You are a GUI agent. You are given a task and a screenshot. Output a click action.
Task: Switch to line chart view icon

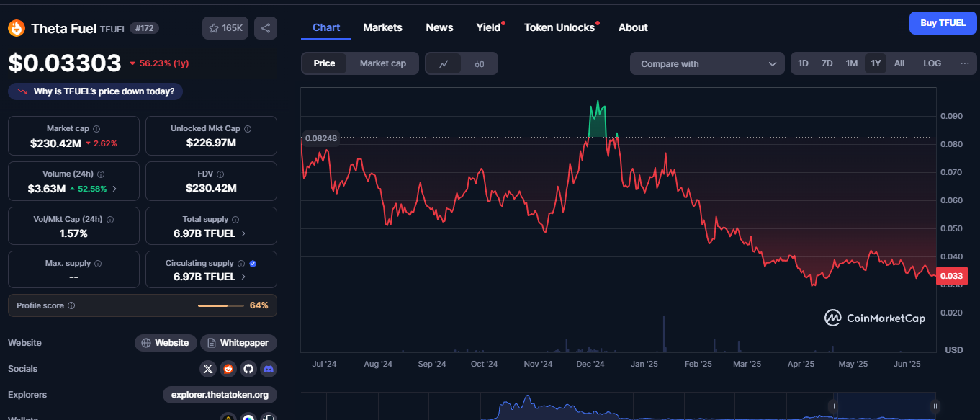click(444, 63)
